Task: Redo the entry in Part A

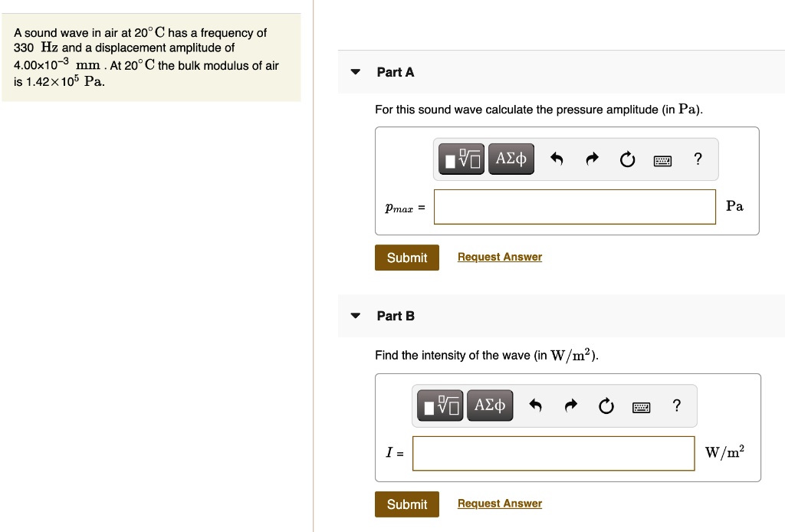Action: [593, 159]
